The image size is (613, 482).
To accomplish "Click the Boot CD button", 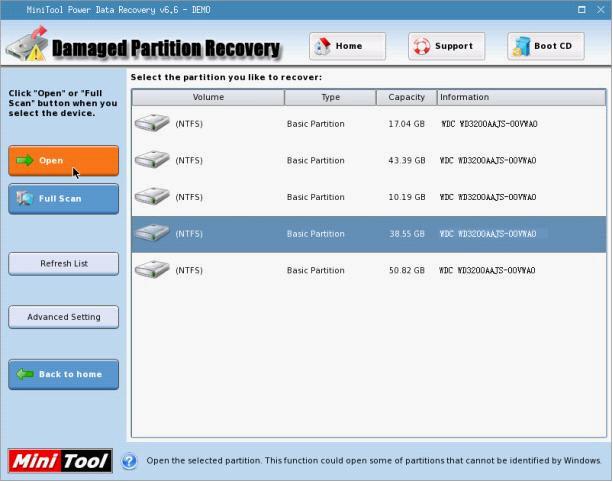I will [x=546, y=46].
